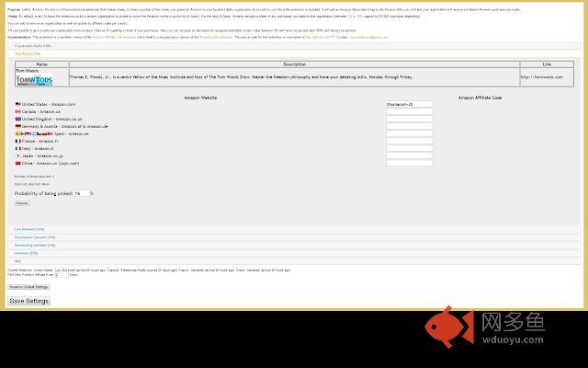Click the Canada Amazon.ca affiliate code field
This screenshot has height=368, width=588.
pyautogui.click(x=410, y=111)
